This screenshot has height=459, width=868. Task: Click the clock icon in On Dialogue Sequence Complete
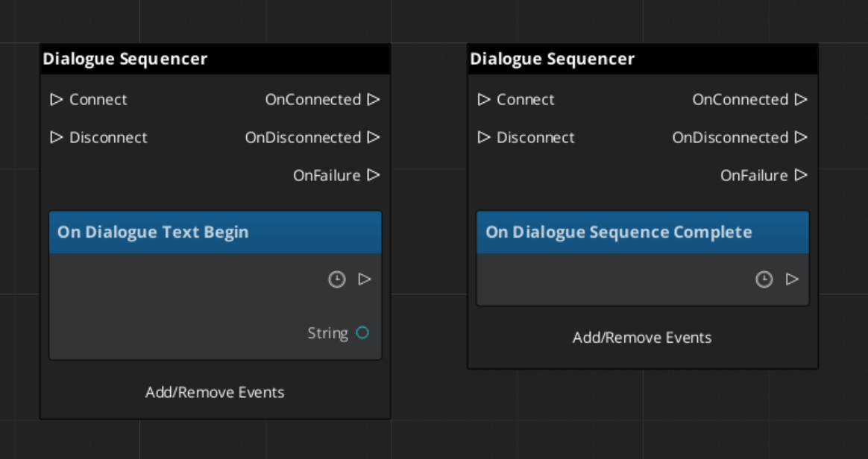point(764,279)
